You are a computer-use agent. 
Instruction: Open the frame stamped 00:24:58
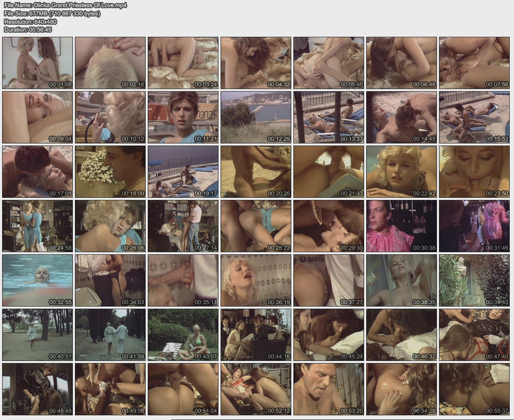[x=37, y=226]
